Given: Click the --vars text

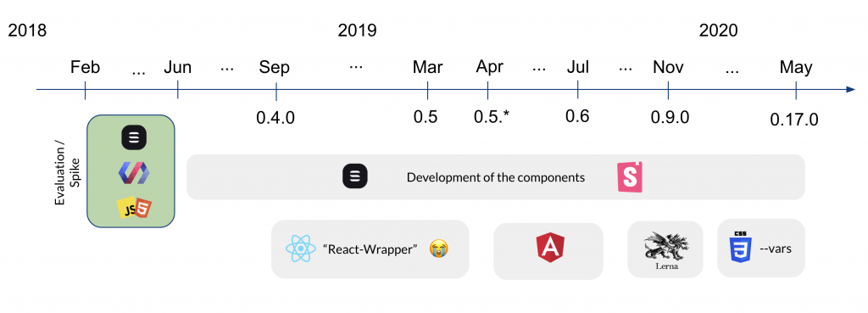Looking at the screenshot, I should point(775,249).
